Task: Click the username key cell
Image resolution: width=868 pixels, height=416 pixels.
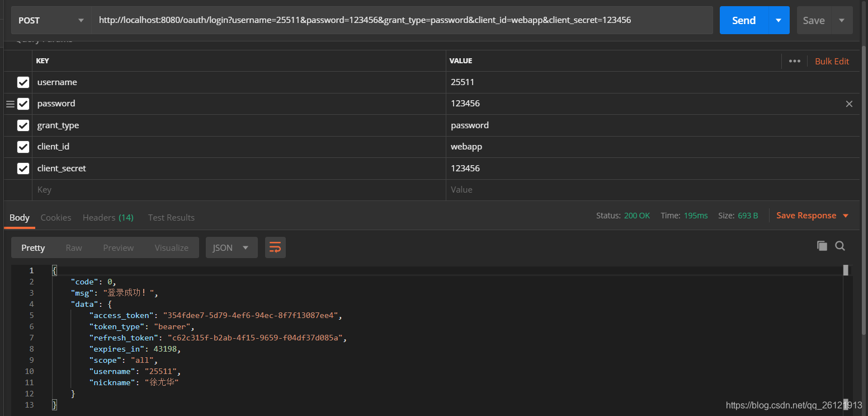Action: click(239, 82)
